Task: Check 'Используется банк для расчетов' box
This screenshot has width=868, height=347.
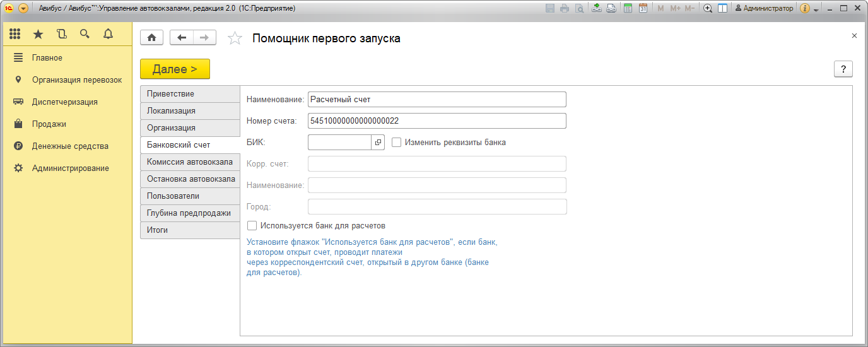Action: click(x=252, y=225)
